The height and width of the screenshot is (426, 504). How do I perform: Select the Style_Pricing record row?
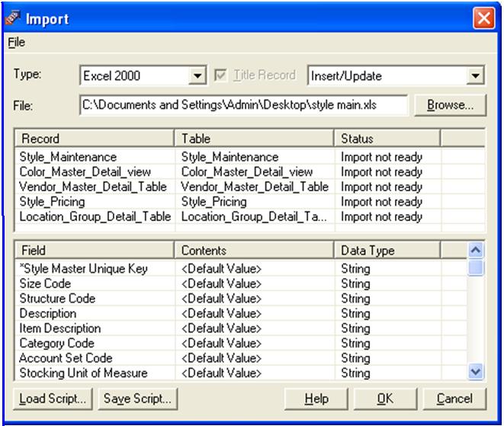[x=250, y=202]
